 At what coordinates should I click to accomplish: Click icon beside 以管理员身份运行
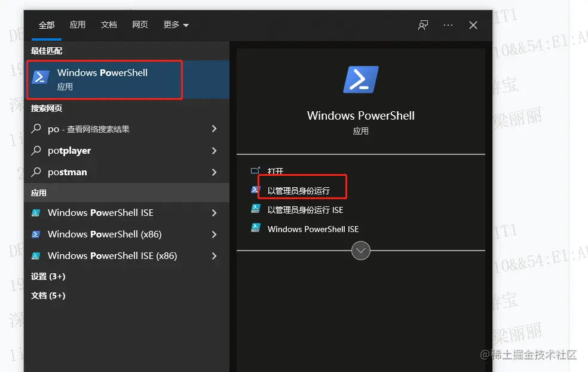tap(255, 190)
